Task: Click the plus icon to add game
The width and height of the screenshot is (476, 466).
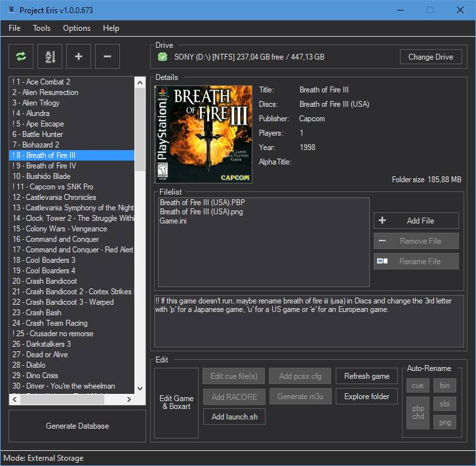Action: pos(78,56)
